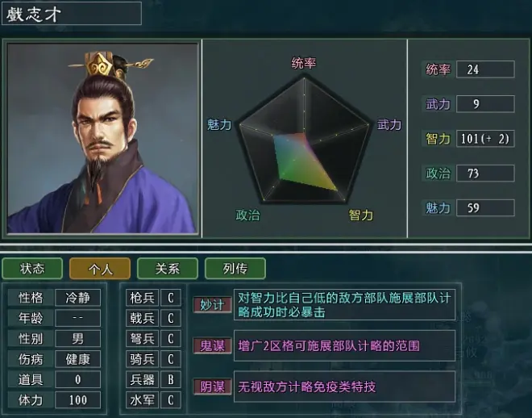Image resolution: width=532 pixels, height=418 pixels.
Task: Click the 骑兵 troop aptitude label
Action: 142,359
